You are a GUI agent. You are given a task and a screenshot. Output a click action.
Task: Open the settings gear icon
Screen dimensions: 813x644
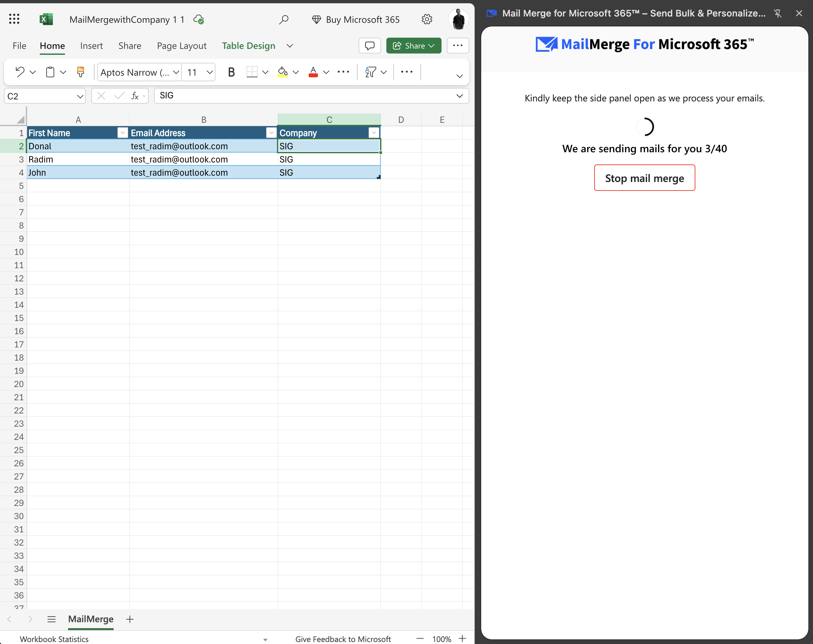click(x=426, y=19)
